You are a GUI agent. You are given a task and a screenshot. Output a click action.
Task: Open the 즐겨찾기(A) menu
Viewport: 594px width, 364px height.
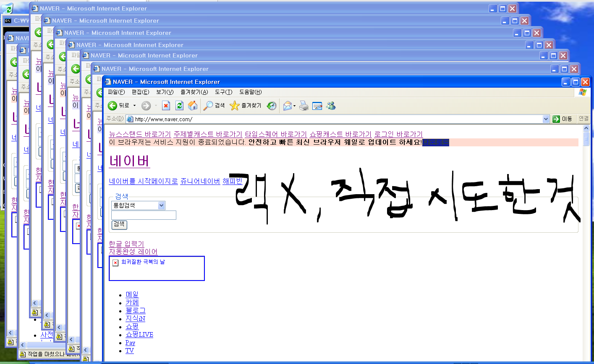[194, 92]
